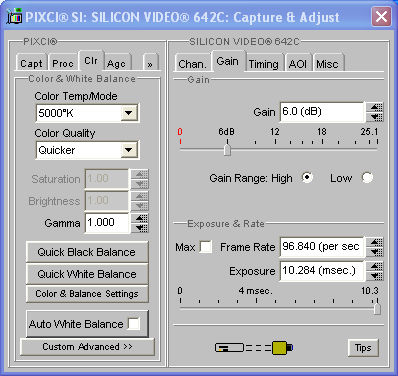Click the Quick White Balance button
This screenshot has height=376, width=398.
pyautogui.click(x=87, y=274)
